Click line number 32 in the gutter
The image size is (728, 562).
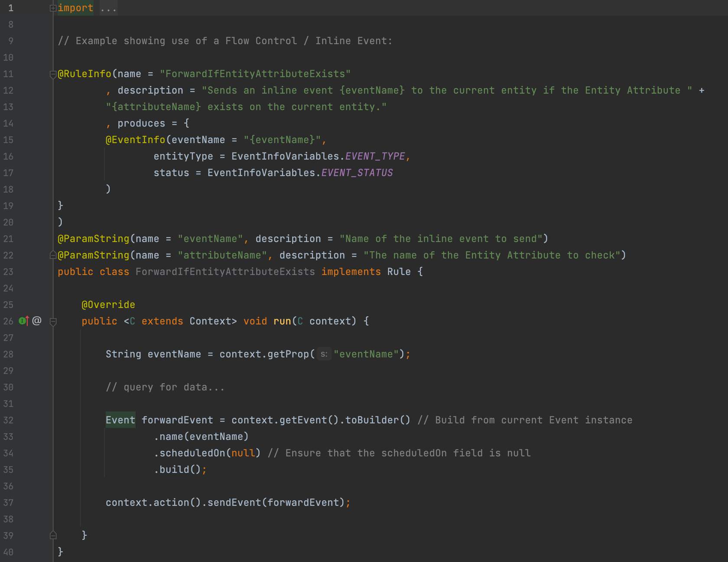8,420
